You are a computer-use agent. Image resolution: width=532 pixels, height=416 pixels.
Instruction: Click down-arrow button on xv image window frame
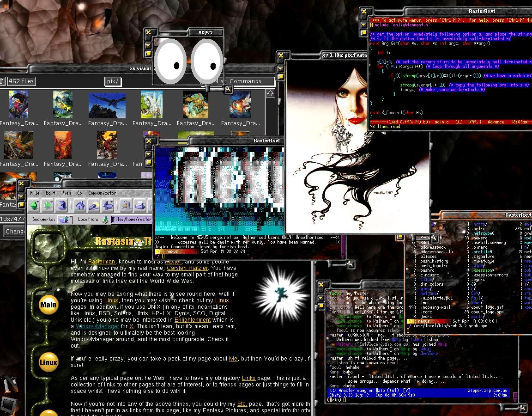tap(281, 68)
